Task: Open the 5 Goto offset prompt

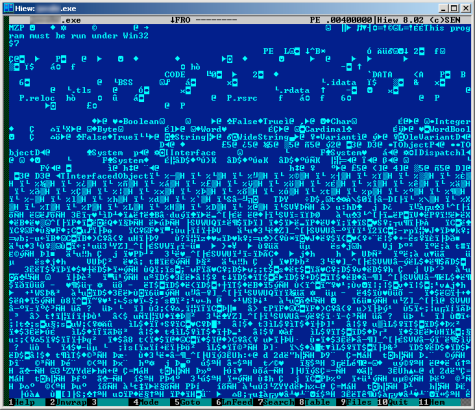Action: [191, 402]
